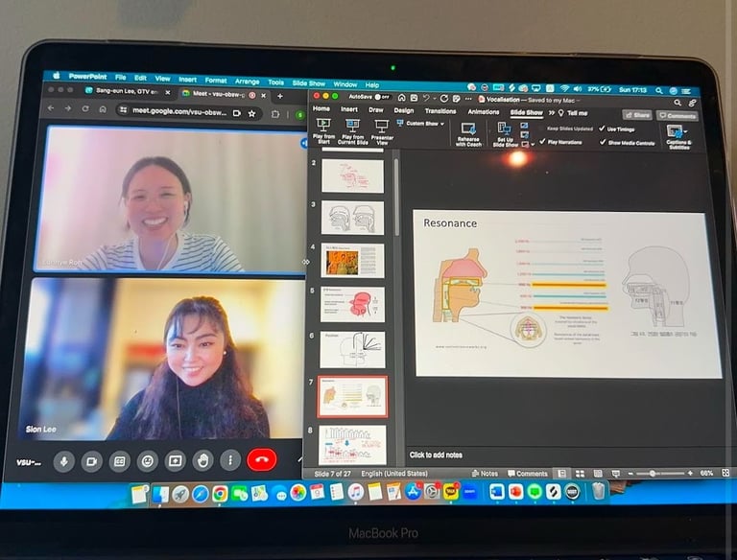Open Chrome extensions puzzle icon

(275, 114)
